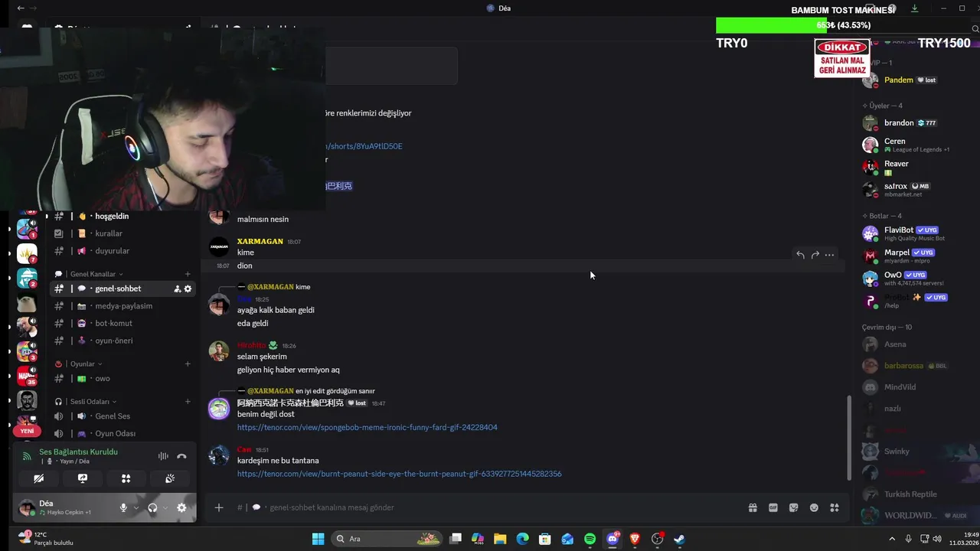Open noise suppression waveform icon

(x=163, y=456)
